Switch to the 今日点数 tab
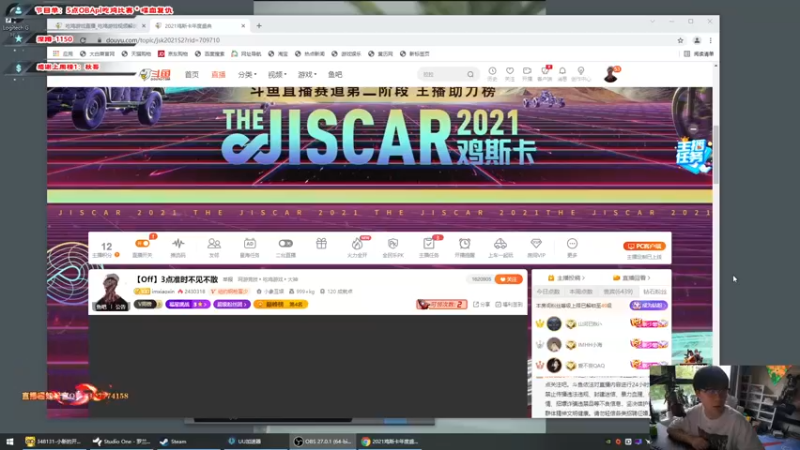 coord(548,292)
